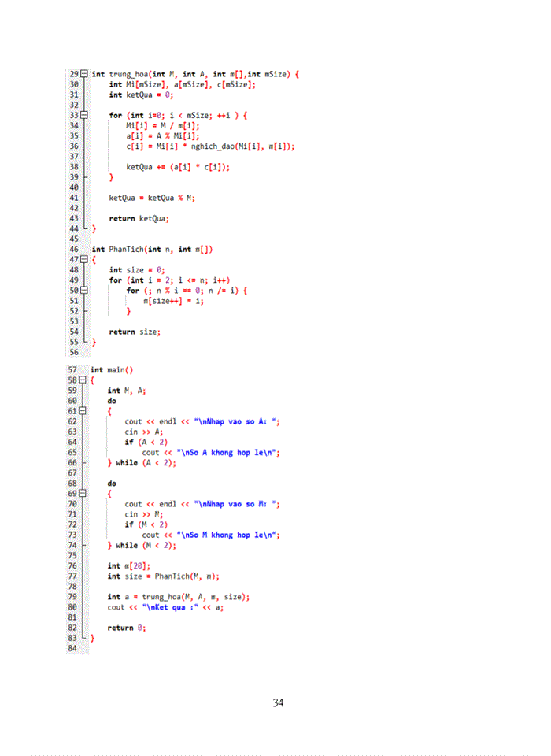The image size is (551, 756).
Task: Collapse the second do block at line 69
Action: click(83, 493)
